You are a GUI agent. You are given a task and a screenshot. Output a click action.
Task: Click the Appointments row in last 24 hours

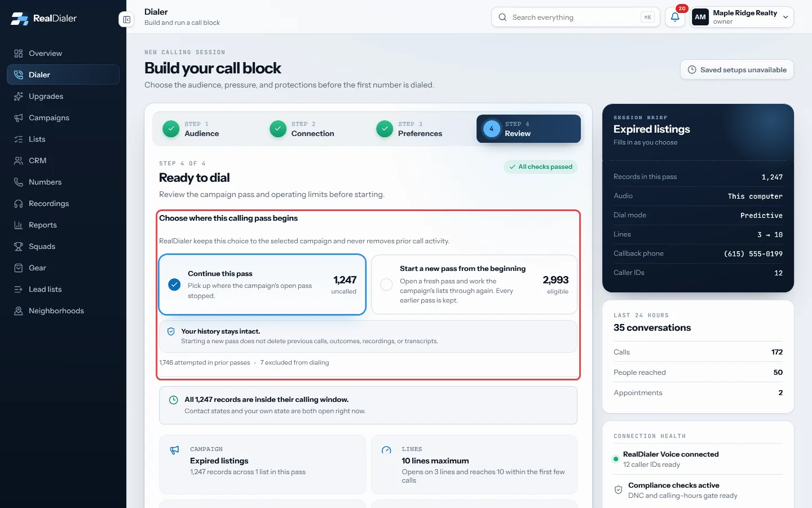point(698,393)
